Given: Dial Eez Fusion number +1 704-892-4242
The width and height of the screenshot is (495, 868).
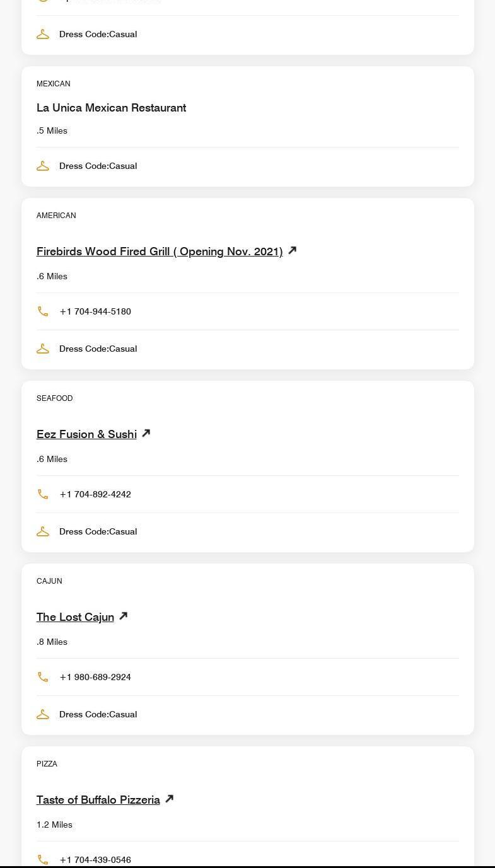Looking at the screenshot, I should pyautogui.click(x=95, y=494).
